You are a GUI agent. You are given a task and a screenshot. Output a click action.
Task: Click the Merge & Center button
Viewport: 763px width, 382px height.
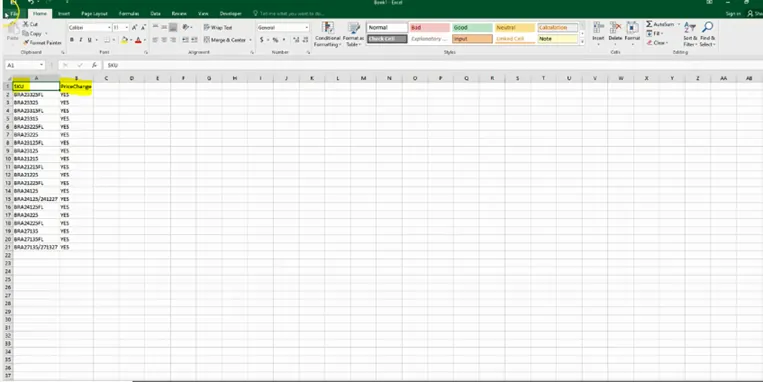[225, 40]
